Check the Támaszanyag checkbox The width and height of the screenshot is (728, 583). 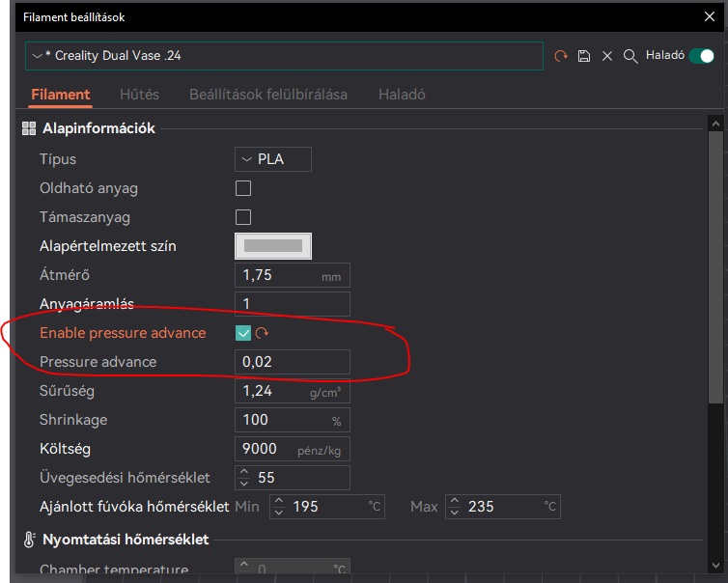coord(243,217)
